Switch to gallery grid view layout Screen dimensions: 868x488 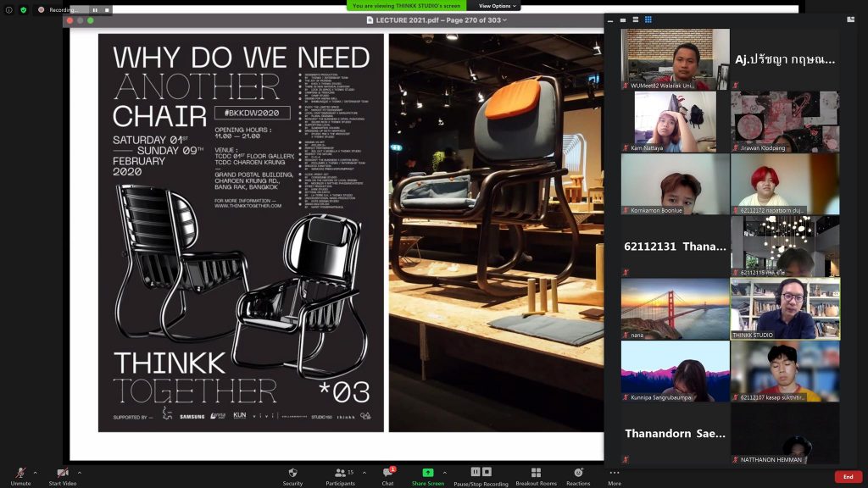pos(648,19)
